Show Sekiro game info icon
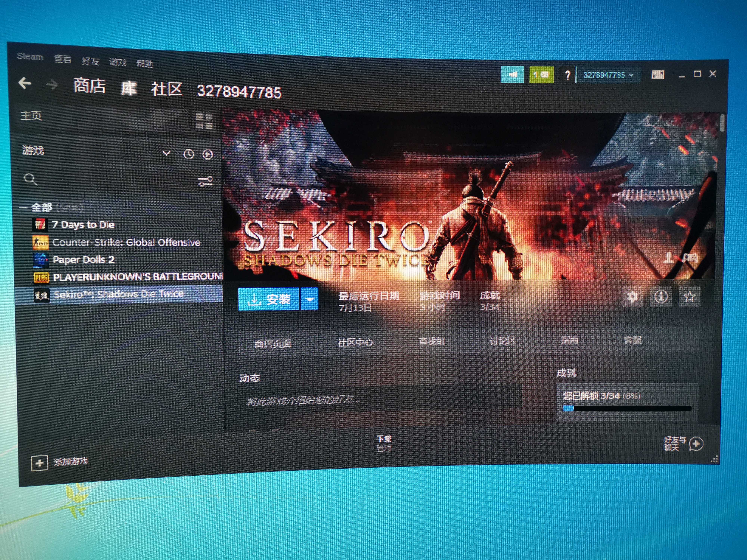747x560 pixels. click(x=661, y=297)
